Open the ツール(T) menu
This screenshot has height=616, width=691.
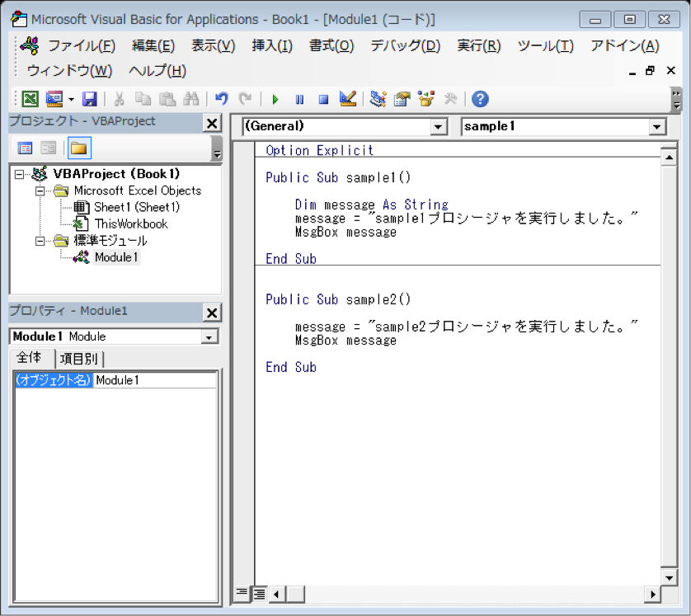tap(546, 46)
